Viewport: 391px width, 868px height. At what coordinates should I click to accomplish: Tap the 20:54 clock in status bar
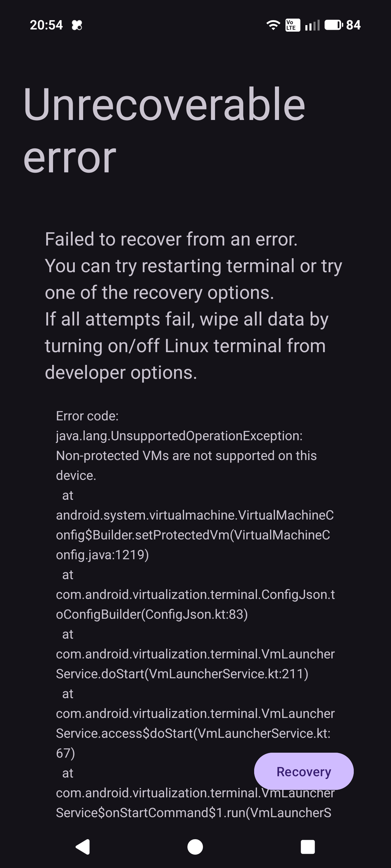(46, 25)
